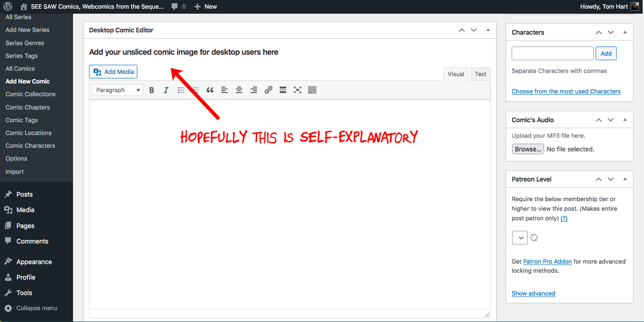Viewport: 644px width, 322px height.
Task: Open Comic Collections in sidebar
Action: (x=31, y=94)
